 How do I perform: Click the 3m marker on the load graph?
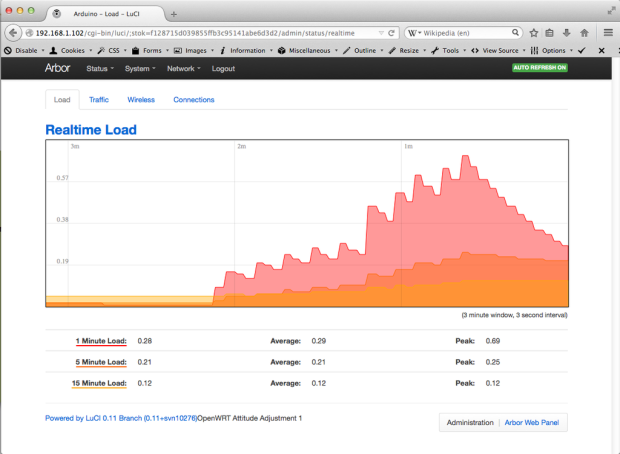coord(75,146)
